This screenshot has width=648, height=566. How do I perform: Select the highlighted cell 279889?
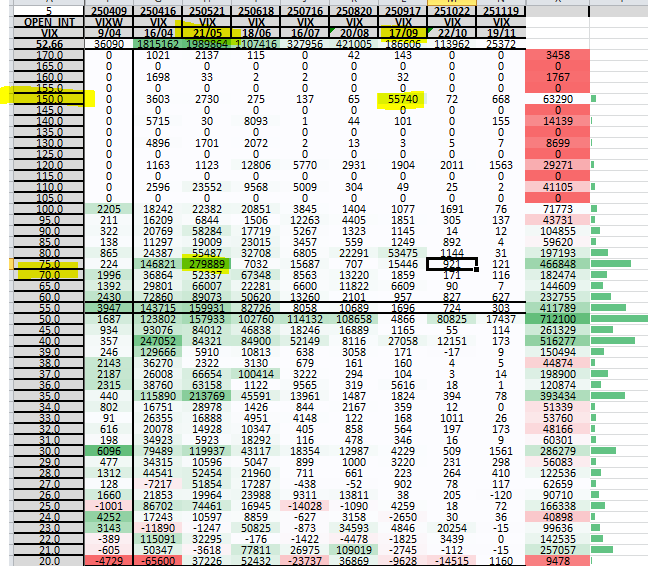click(x=207, y=264)
